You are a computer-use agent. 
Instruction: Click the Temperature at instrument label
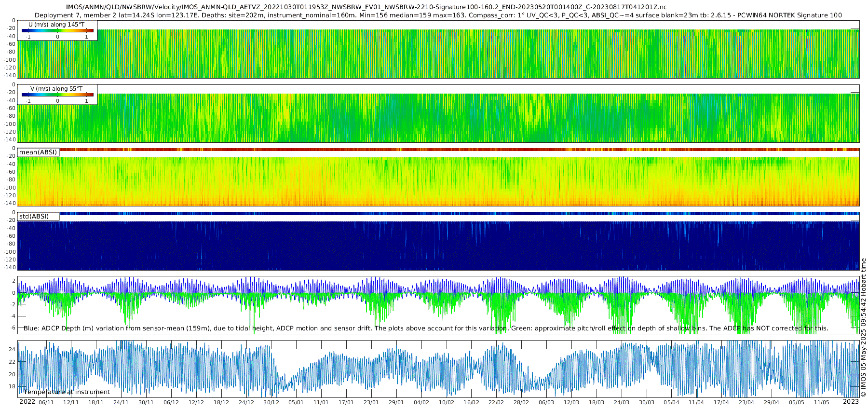pyautogui.click(x=67, y=392)
